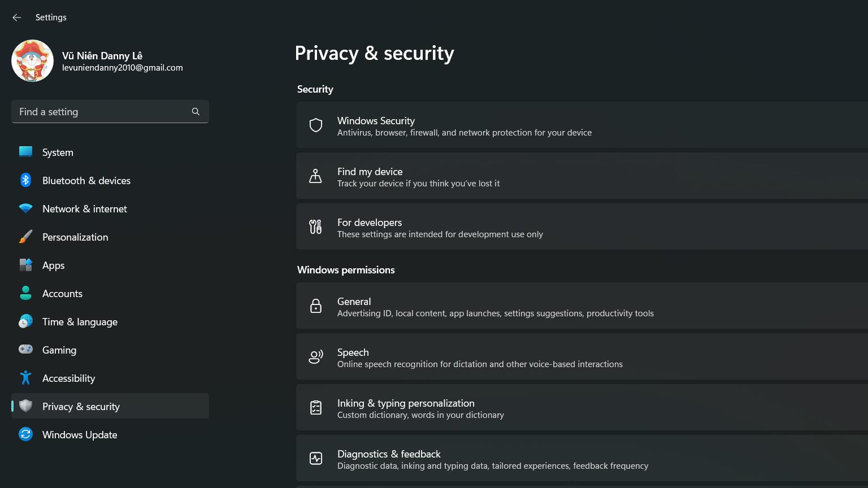Open the System settings category
Viewport: 868px width, 488px height.
(58, 152)
